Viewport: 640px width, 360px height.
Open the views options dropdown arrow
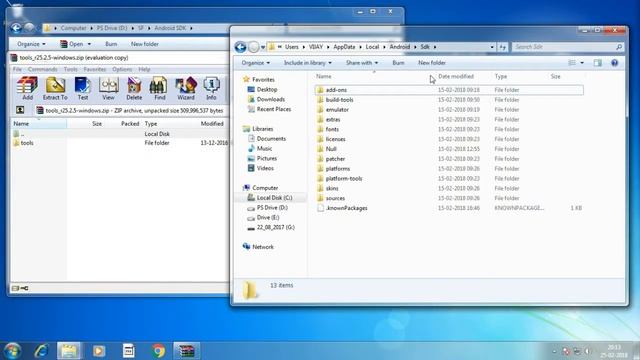click(582, 63)
